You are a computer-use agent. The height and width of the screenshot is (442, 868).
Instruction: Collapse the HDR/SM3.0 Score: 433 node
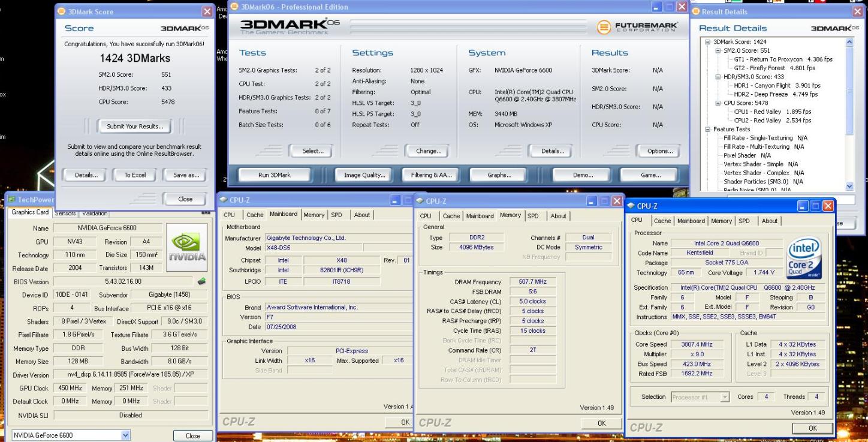[718, 77]
